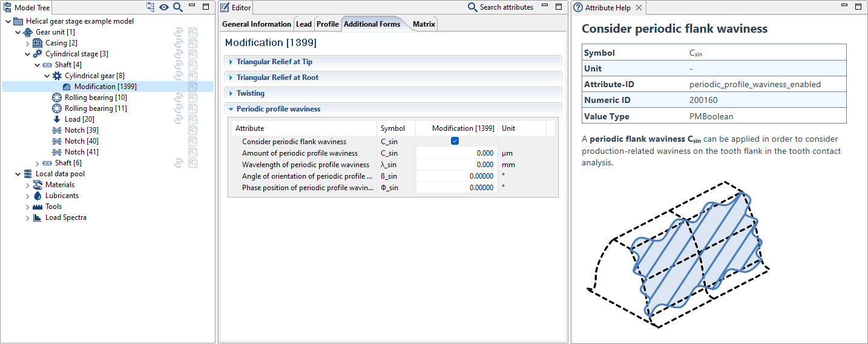The height and width of the screenshot is (344, 868).
Task: Close the Attribute Help tab
Action: (639, 8)
